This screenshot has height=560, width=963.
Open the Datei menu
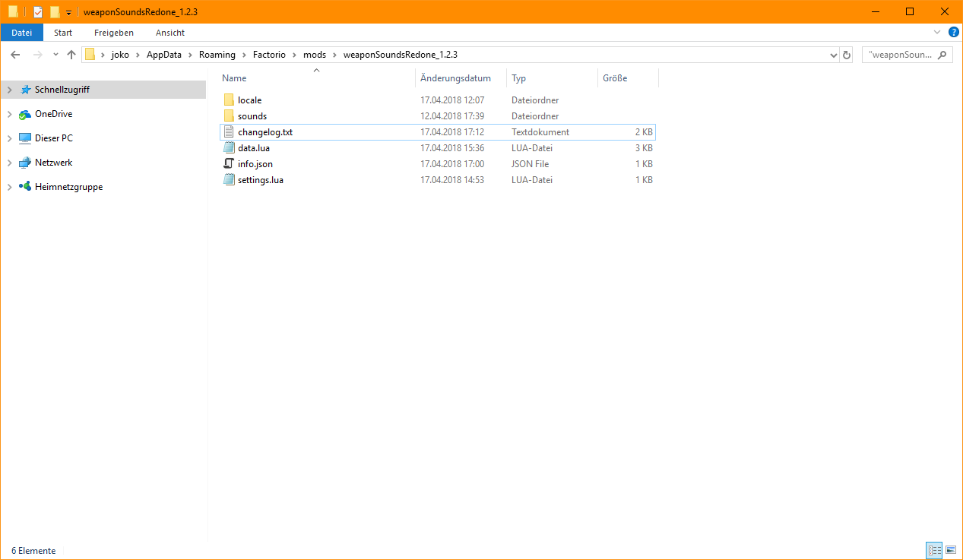click(22, 33)
